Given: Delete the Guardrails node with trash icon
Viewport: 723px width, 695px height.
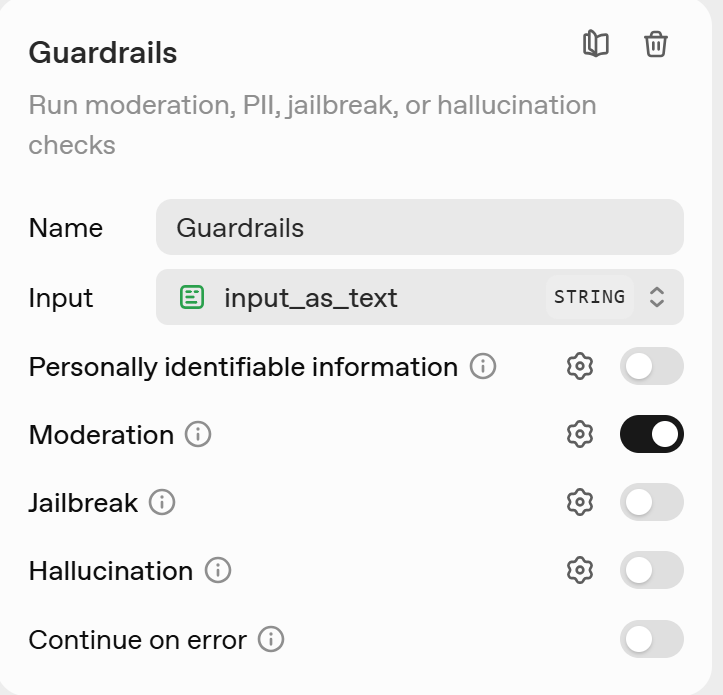Looking at the screenshot, I should 656,44.
